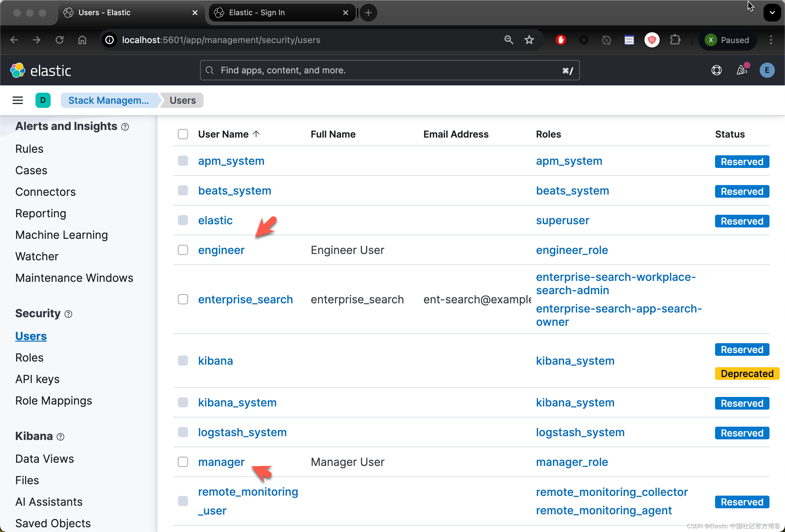This screenshot has width=785, height=532.
Task: Click the "D" space avatar icon
Action: tap(43, 100)
